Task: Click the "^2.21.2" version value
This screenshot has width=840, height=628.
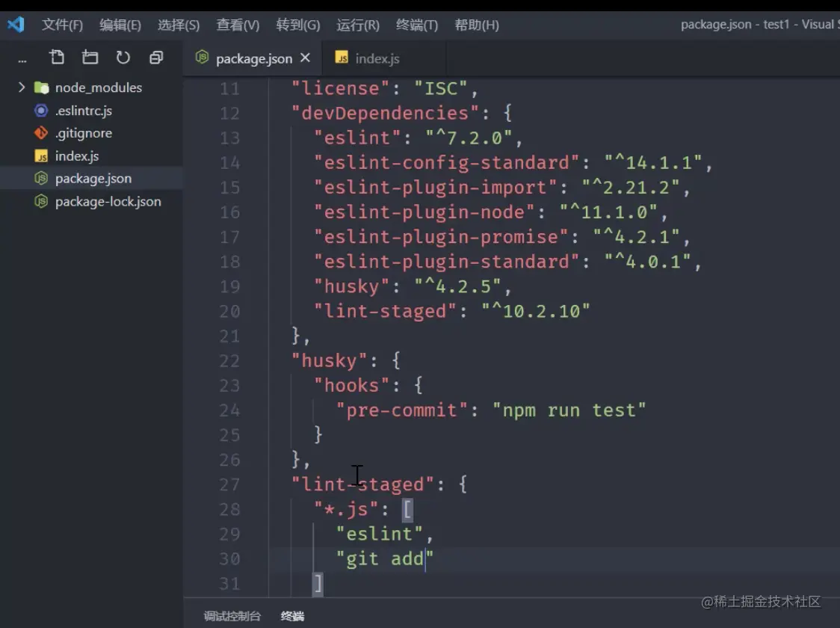Action: [x=631, y=187]
